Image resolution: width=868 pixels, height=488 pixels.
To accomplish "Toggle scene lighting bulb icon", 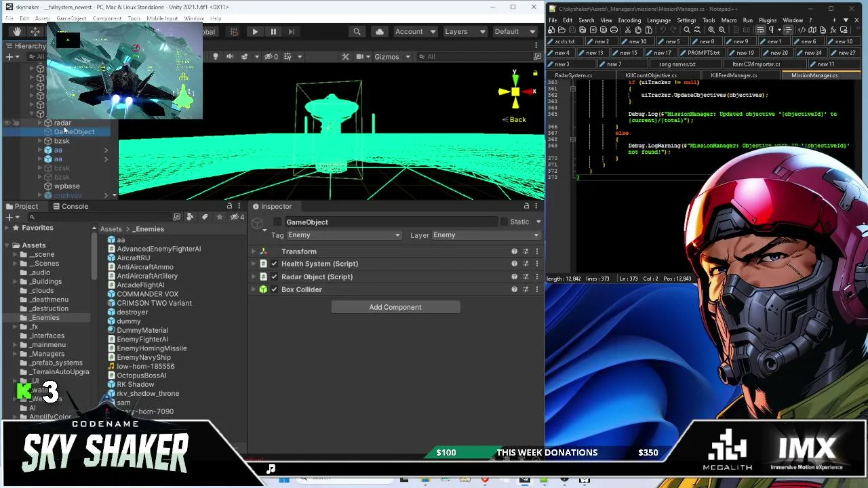I will 216,56.
